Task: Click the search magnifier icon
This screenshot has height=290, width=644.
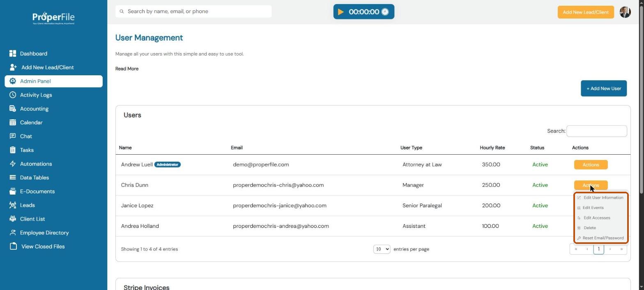Action: tap(122, 12)
